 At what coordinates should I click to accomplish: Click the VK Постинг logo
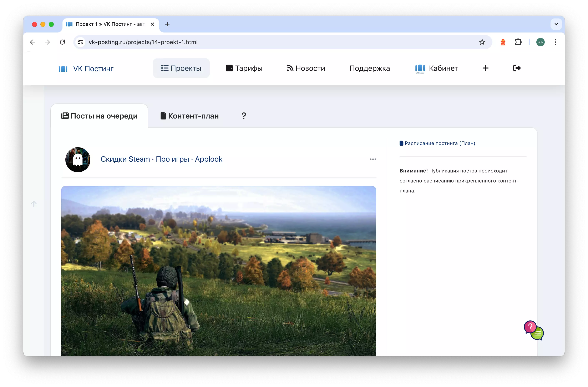pos(86,69)
